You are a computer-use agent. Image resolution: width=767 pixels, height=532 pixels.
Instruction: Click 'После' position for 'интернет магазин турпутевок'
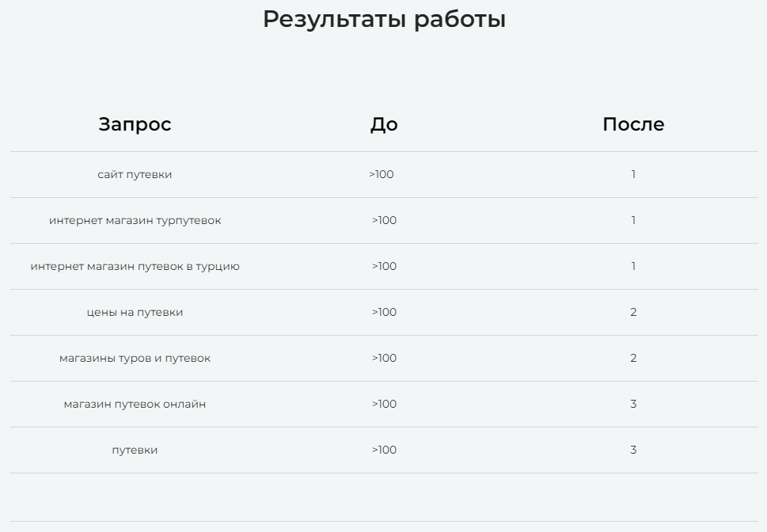click(633, 220)
